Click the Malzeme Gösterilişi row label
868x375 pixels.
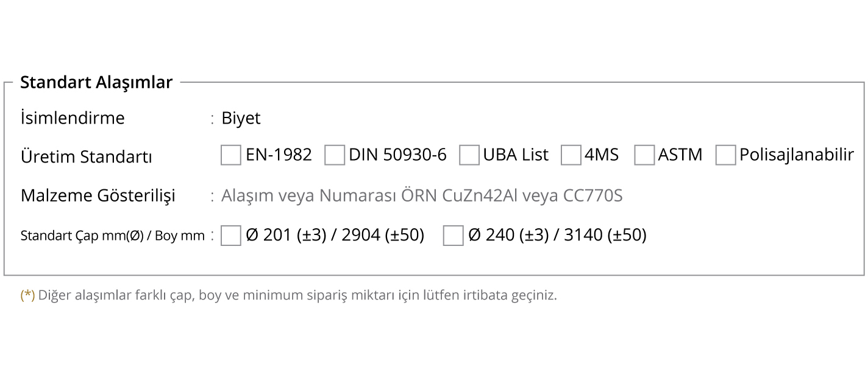[x=98, y=196]
